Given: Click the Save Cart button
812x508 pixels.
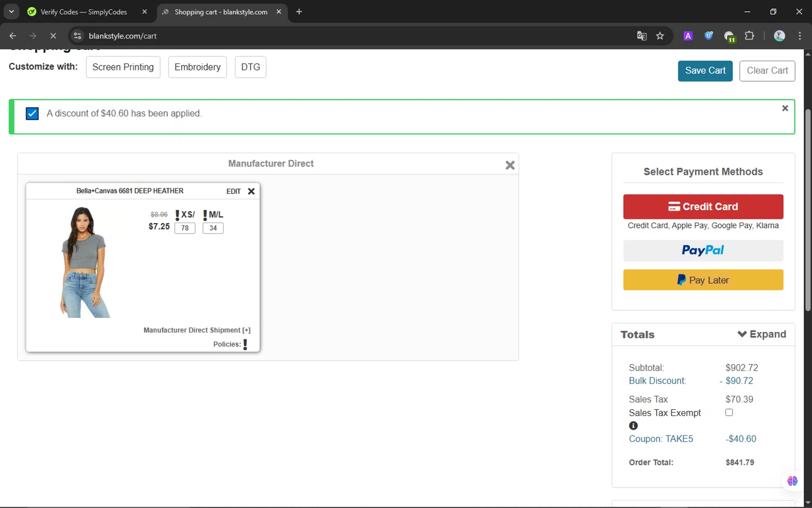Looking at the screenshot, I should pyautogui.click(x=705, y=71).
